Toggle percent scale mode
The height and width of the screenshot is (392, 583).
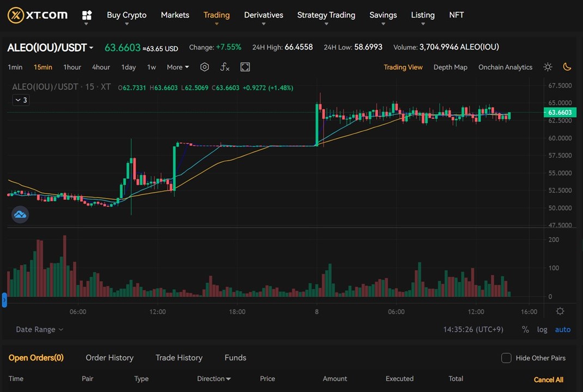(525, 329)
